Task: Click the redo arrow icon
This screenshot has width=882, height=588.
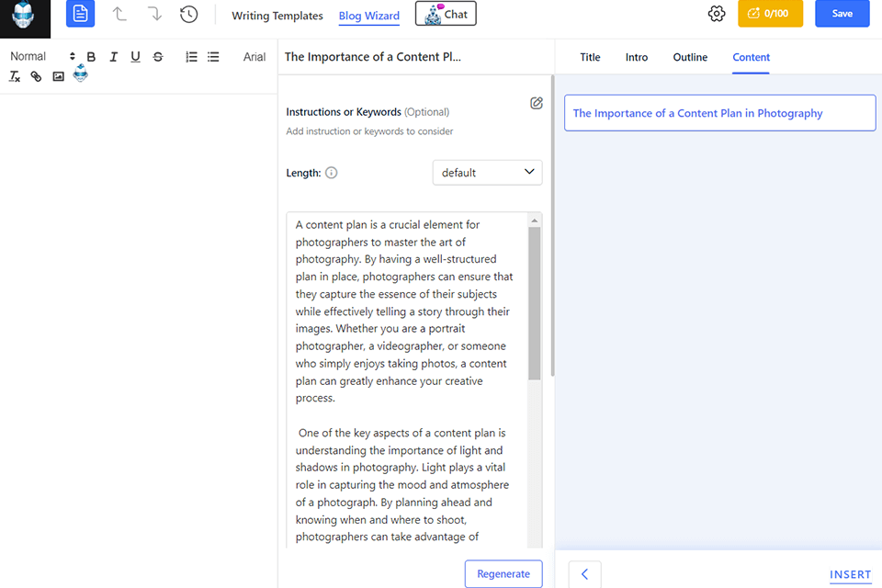Action: click(154, 14)
